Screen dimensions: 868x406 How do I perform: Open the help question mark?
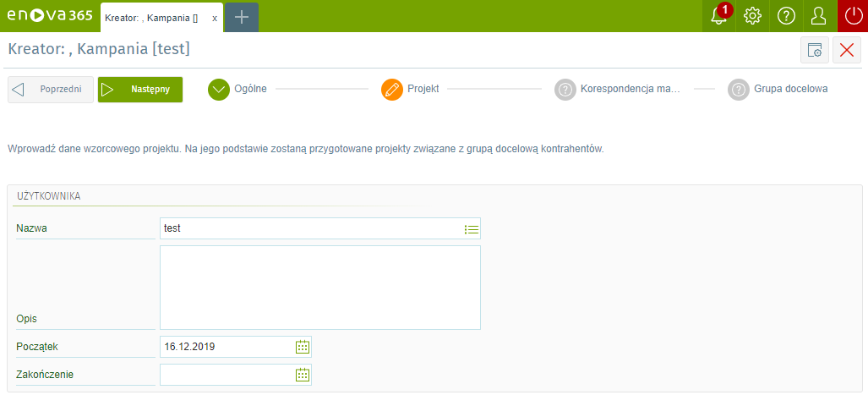click(x=786, y=16)
